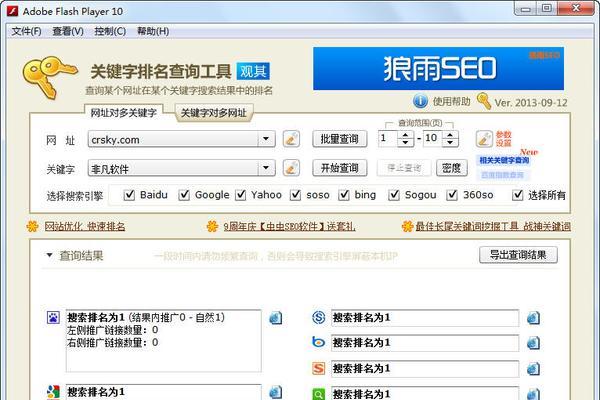Open the 网站优化 快速排名 link
Viewport: 600px width, 400px height.
tap(85, 226)
